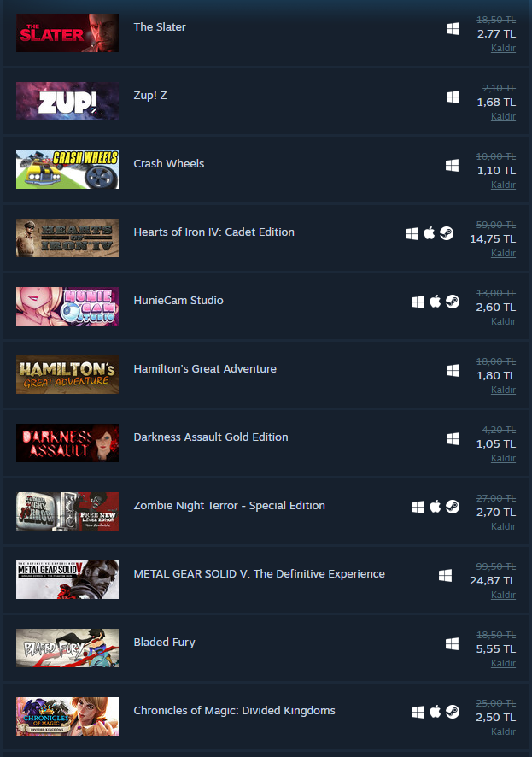
Task: Click the Windows icon next to Bladed Fury
Action: [x=453, y=643]
